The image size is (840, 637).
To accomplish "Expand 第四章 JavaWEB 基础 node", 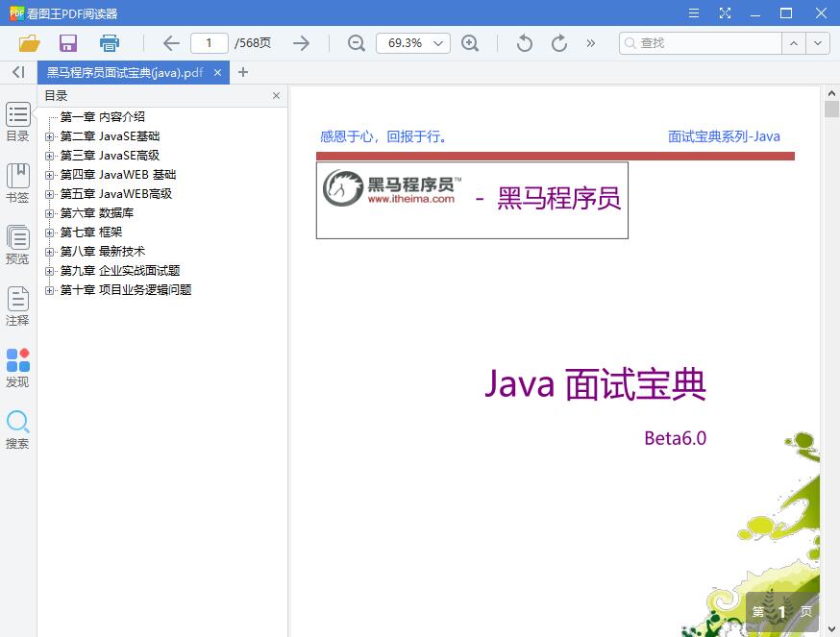I will coord(49,175).
